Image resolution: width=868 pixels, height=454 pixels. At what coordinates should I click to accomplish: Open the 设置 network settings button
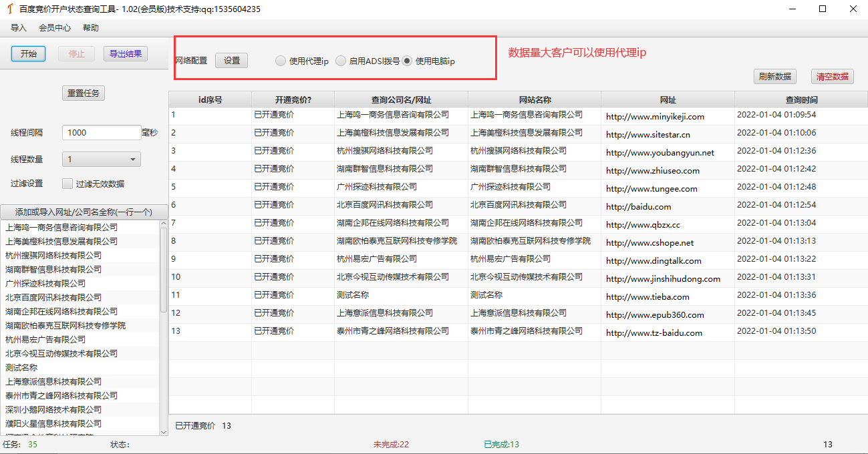(x=231, y=61)
